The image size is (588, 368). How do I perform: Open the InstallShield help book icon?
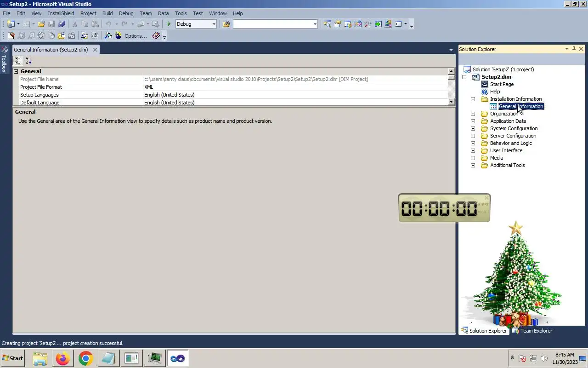click(x=156, y=35)
